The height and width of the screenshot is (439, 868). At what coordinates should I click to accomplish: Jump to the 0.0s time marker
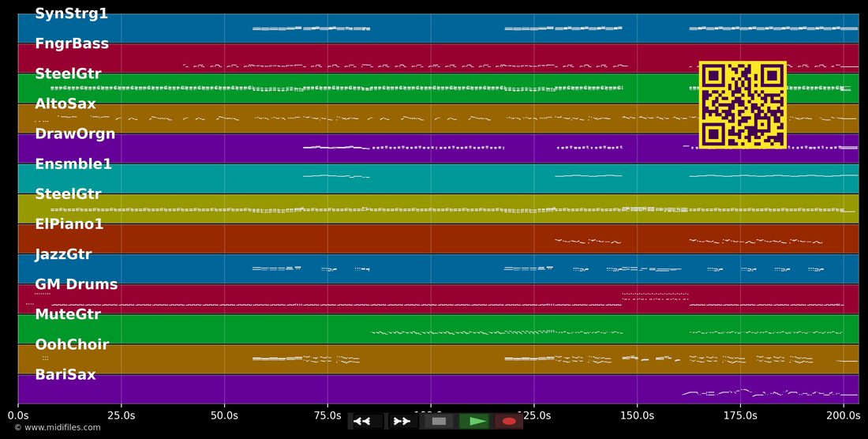click(18, 415)
